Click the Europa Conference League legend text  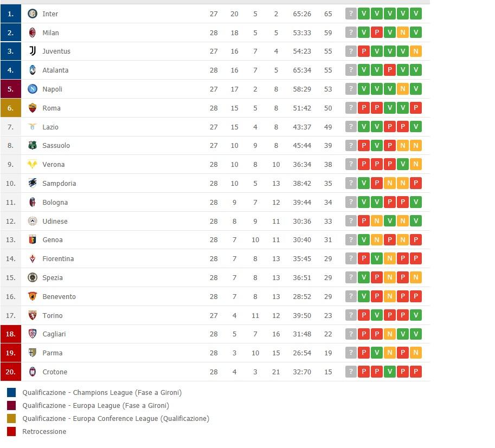115,418
